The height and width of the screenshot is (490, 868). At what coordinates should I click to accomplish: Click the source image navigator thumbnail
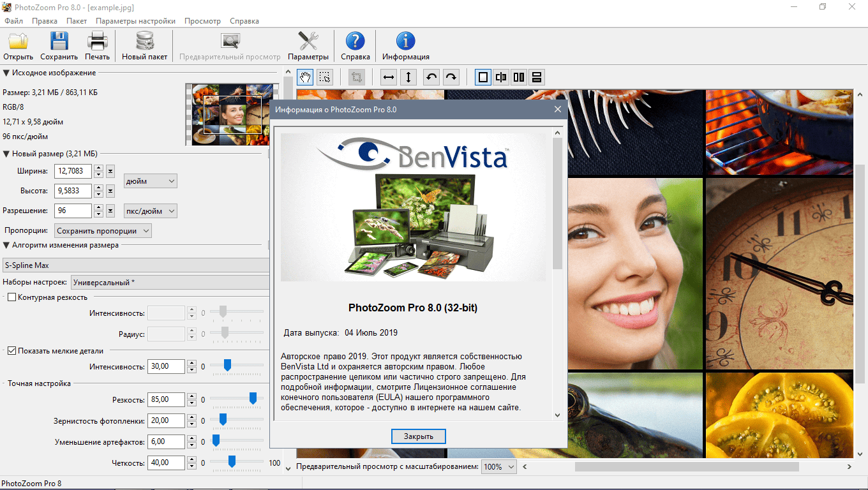232,115
